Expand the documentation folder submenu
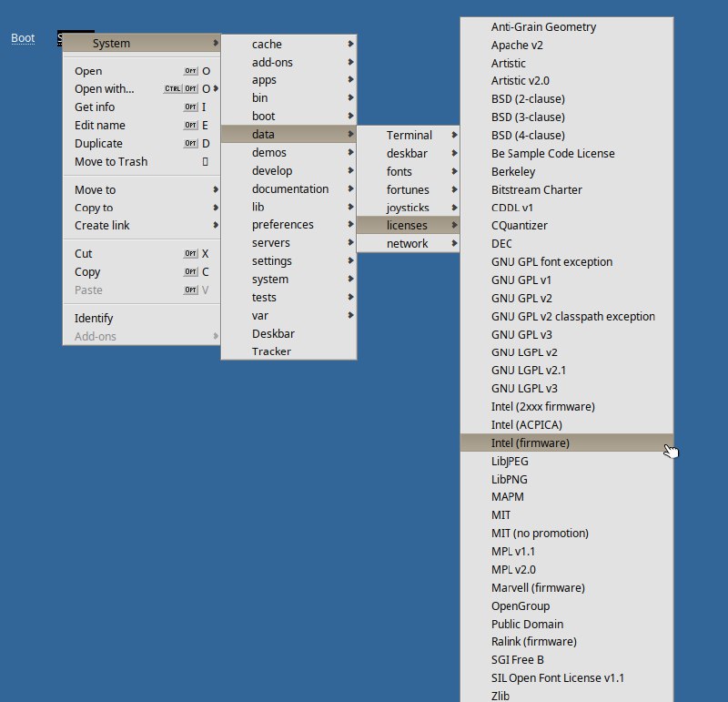 point(290,189)
